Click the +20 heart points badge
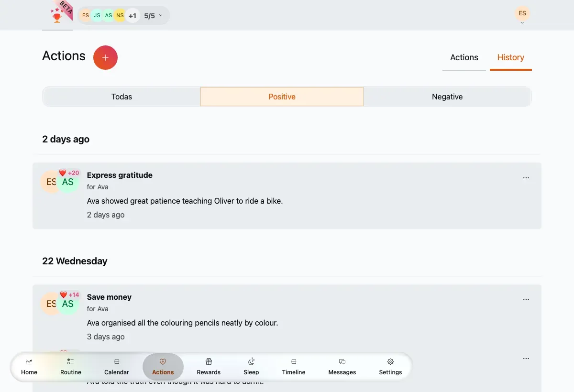 69,173
